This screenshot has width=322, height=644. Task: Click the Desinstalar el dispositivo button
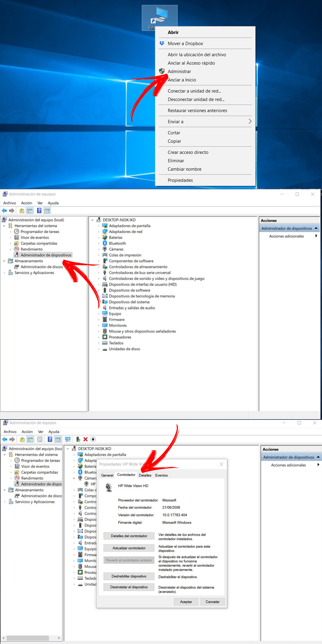129,587
